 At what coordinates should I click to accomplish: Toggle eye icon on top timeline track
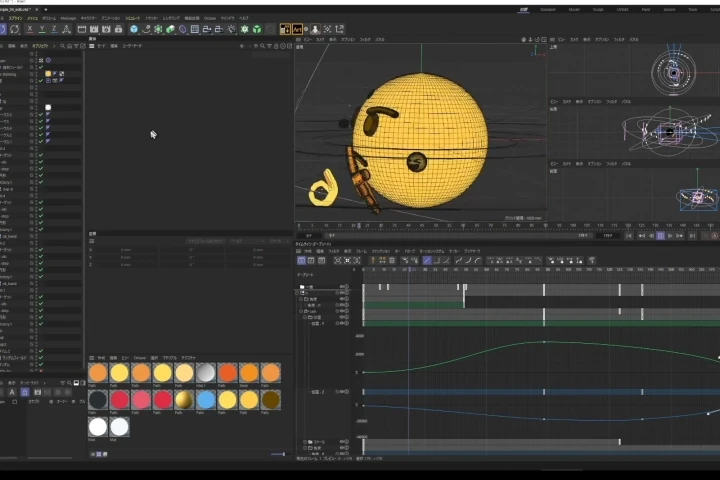pos(343,287)
